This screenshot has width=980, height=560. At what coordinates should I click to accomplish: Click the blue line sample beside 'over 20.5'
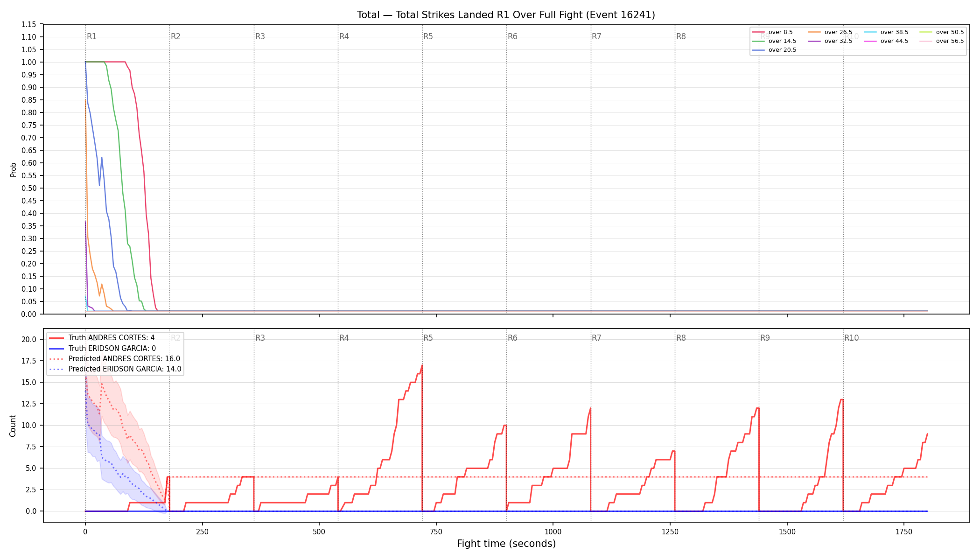pyautogui.click(x=758, y=50)
